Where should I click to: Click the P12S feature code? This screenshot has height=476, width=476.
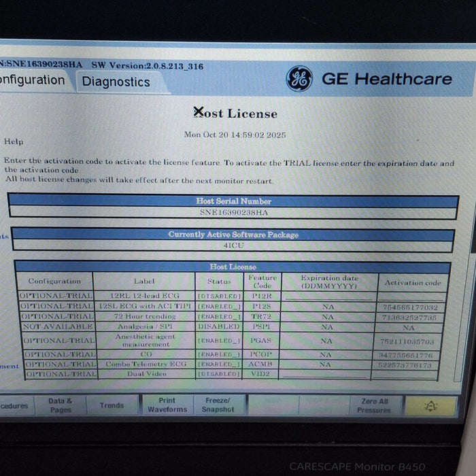(x=261, y=306)
